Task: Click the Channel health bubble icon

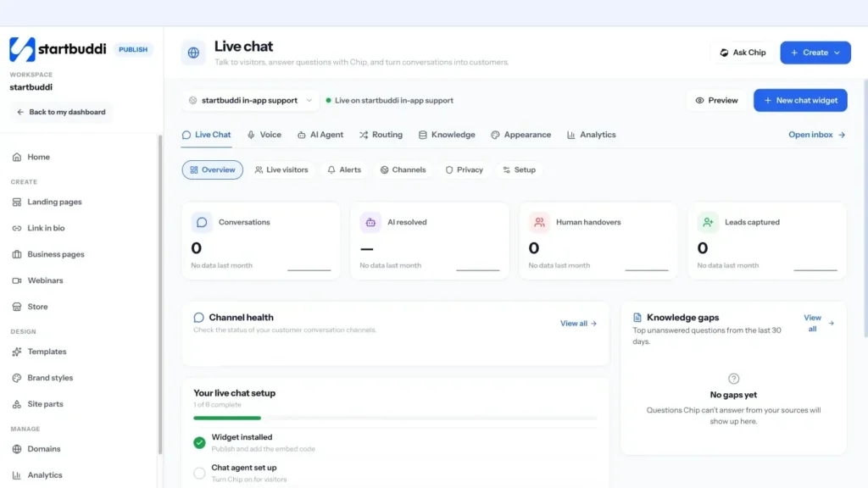Action: click(x=198, y=318)
